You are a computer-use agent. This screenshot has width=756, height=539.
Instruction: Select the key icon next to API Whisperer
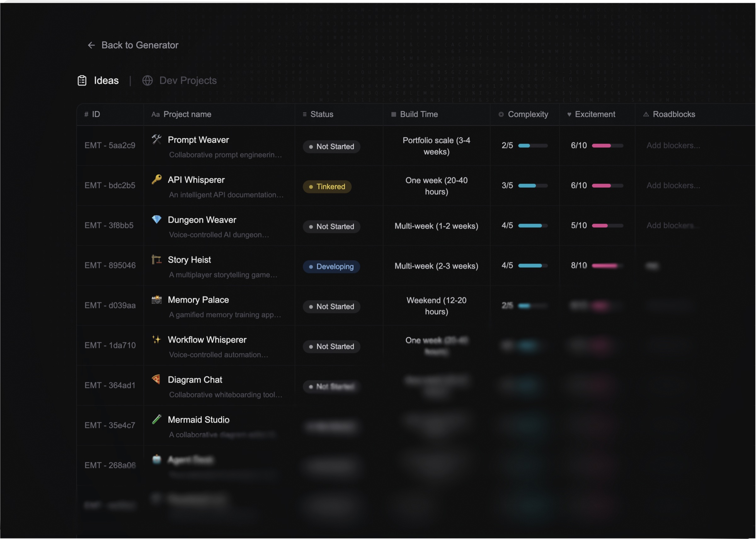156,179
